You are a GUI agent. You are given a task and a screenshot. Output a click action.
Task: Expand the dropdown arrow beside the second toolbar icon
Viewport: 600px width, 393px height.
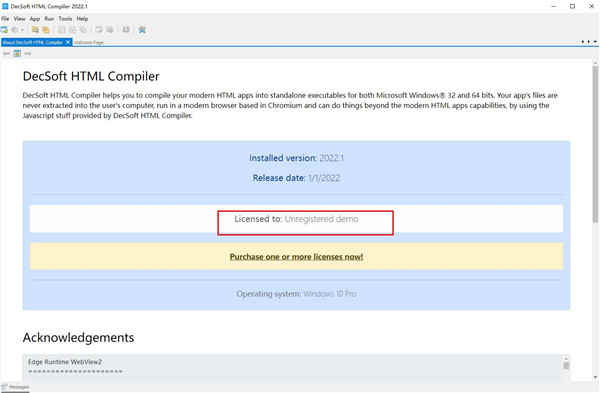[x=22, y=30]
